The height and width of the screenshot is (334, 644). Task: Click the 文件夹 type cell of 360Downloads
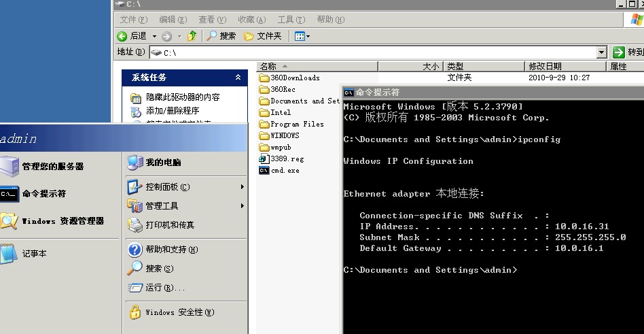pos(459,78)
